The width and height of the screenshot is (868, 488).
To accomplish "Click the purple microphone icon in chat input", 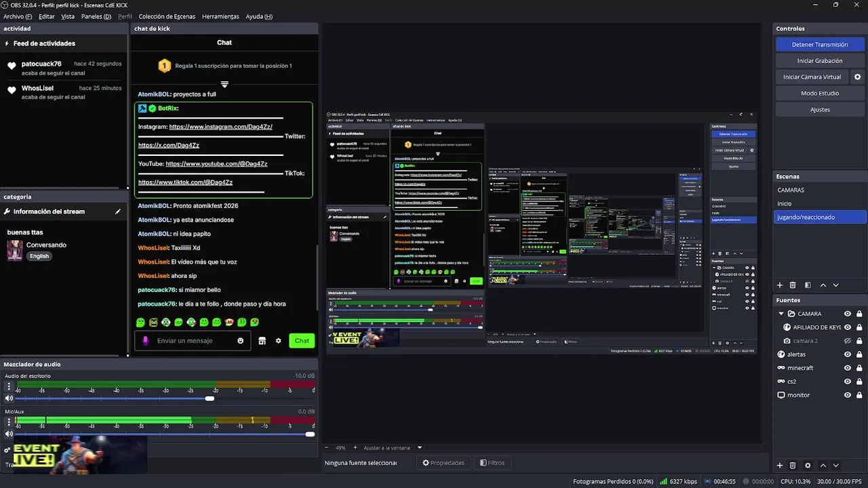I will [x=145, y=341].
